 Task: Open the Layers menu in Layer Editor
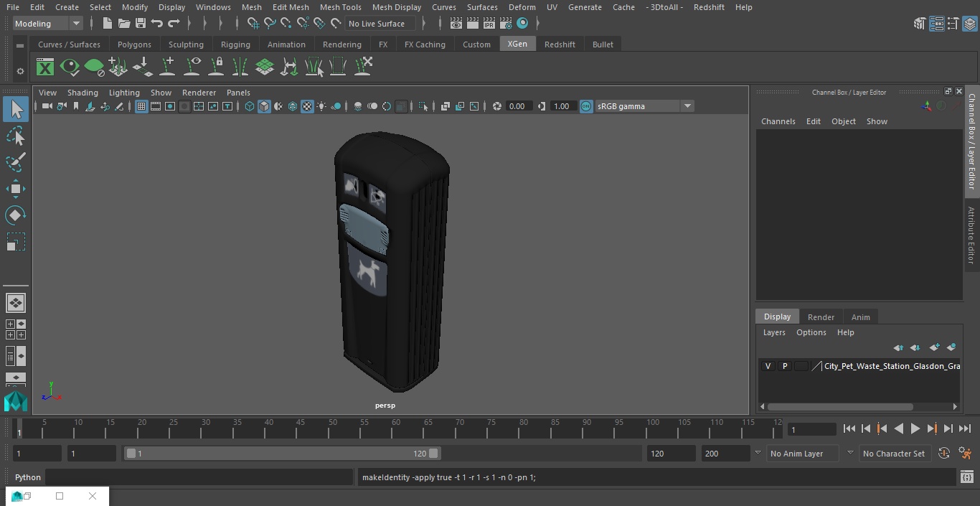coord(773,332)
